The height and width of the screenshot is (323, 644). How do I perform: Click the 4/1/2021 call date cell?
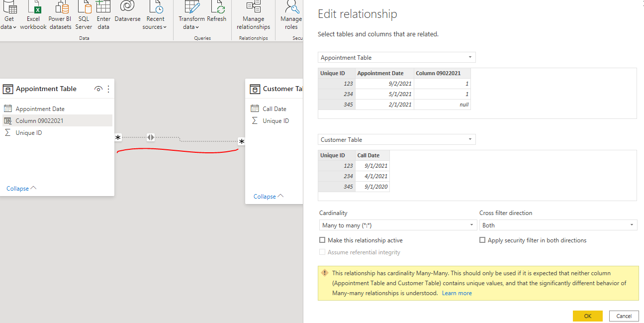(x=372, y=176)
